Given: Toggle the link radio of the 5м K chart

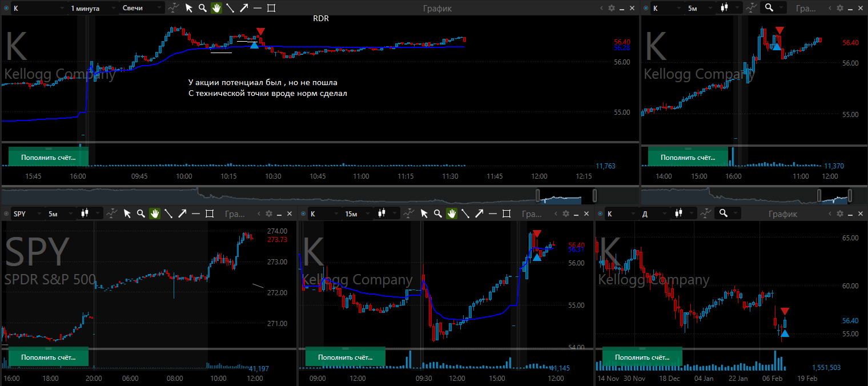Looking at the screenshot, I should point(646,8).
